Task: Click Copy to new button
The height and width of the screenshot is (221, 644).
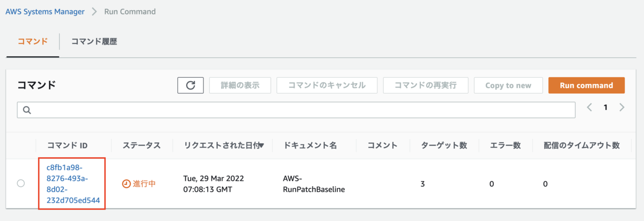Action: point(508,85)
